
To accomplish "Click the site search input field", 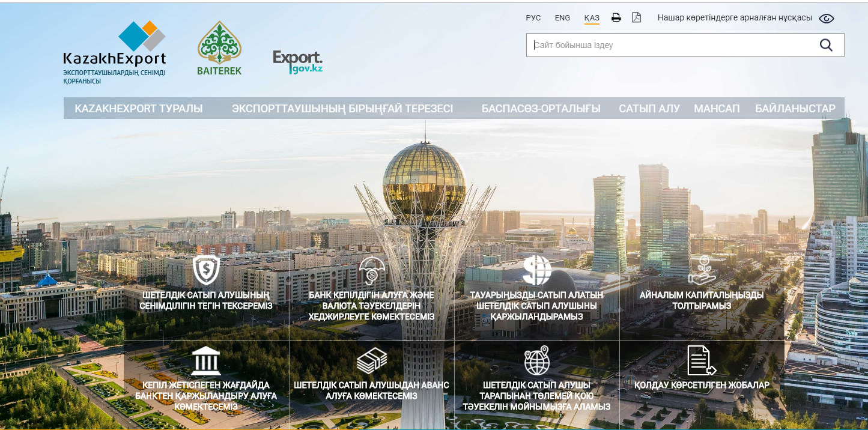I will pos(667,45).
